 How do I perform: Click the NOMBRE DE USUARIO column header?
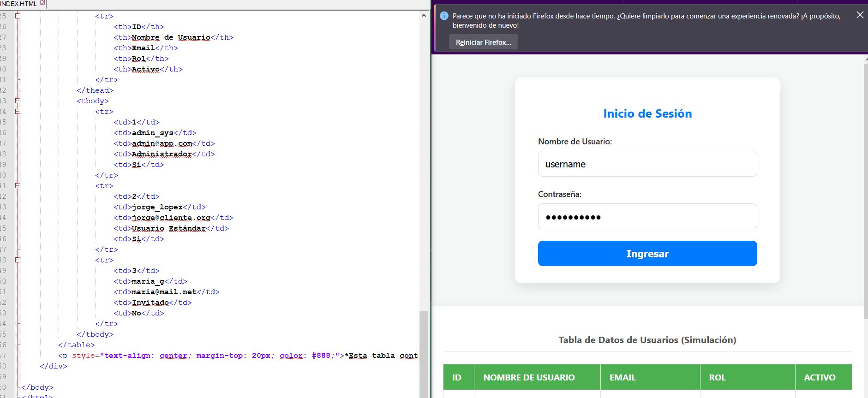pyautogui.click(x=529, y=378)
